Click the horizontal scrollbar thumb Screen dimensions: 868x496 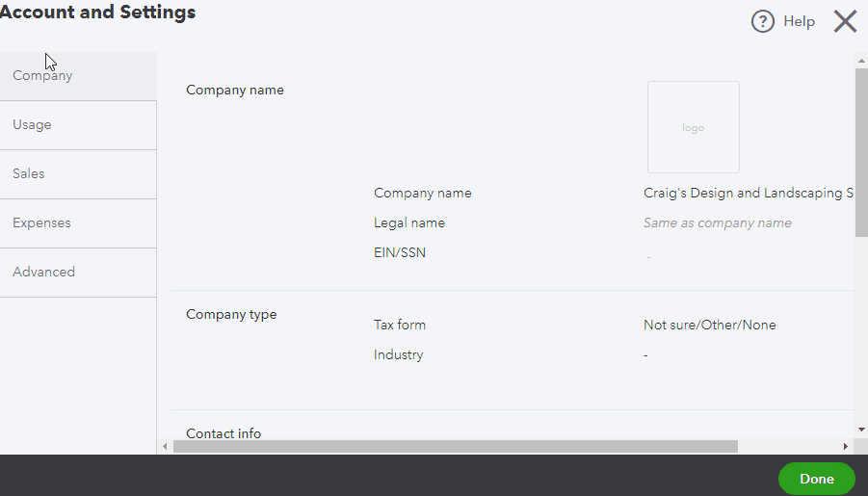tap(453, 447)
